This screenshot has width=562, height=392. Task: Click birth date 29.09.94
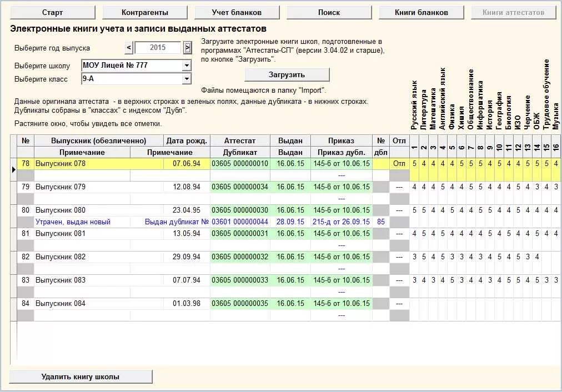tap(187, 257)
